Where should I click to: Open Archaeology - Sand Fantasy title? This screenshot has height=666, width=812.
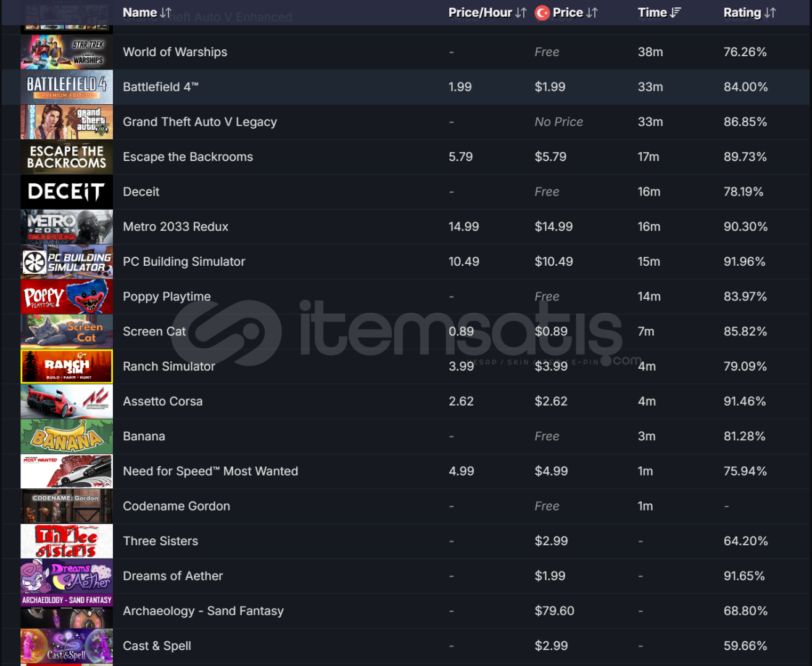(204, 611)
